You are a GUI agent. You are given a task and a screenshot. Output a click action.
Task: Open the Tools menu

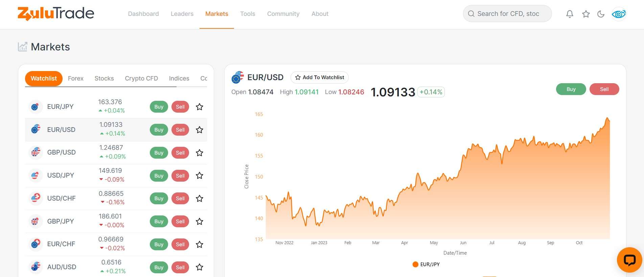(248, 14)
